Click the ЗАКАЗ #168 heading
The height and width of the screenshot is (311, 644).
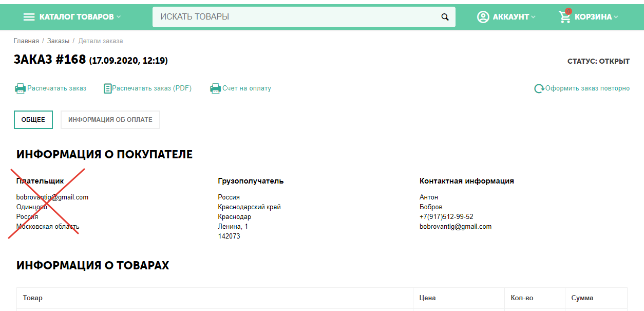[x=50, y=60]
